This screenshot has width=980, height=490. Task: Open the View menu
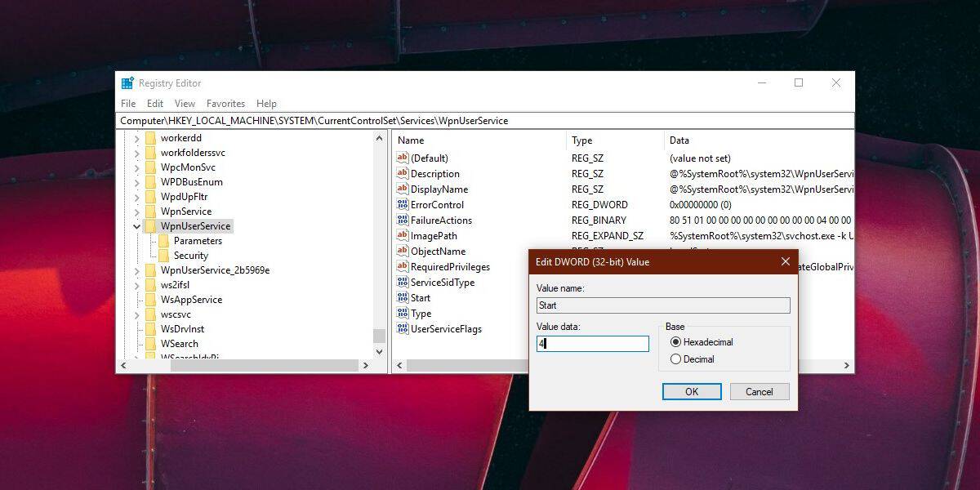click(185, 104)
